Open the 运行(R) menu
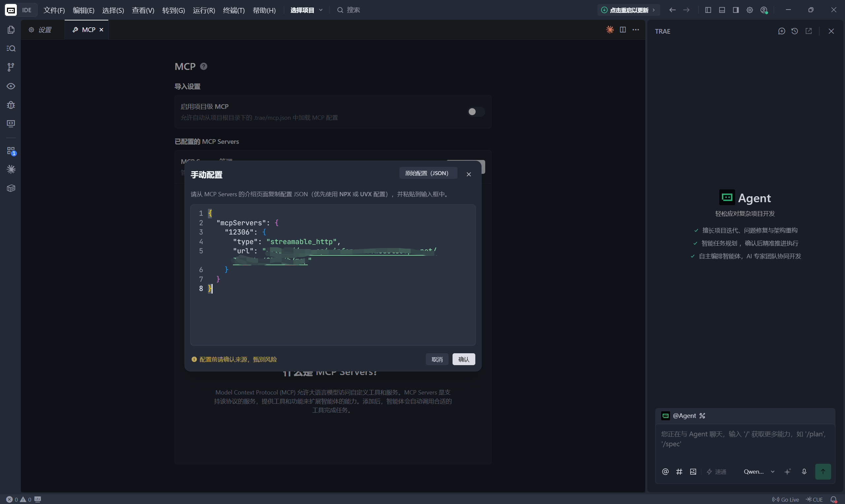 [204, 10]
